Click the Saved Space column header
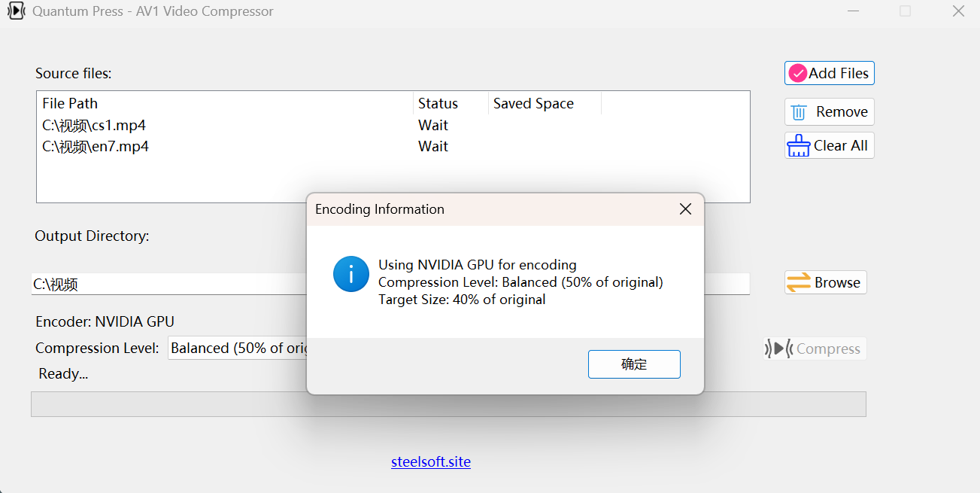 click(x=533, y=103)
